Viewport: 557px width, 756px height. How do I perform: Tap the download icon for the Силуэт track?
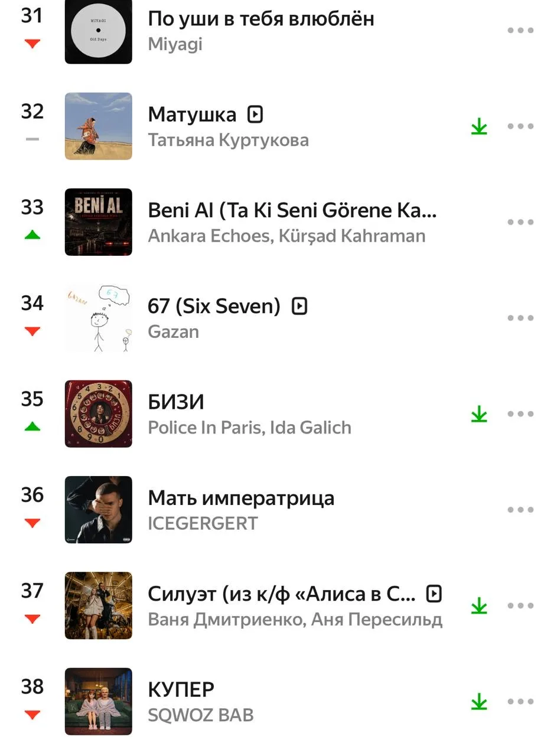point(479,606)
